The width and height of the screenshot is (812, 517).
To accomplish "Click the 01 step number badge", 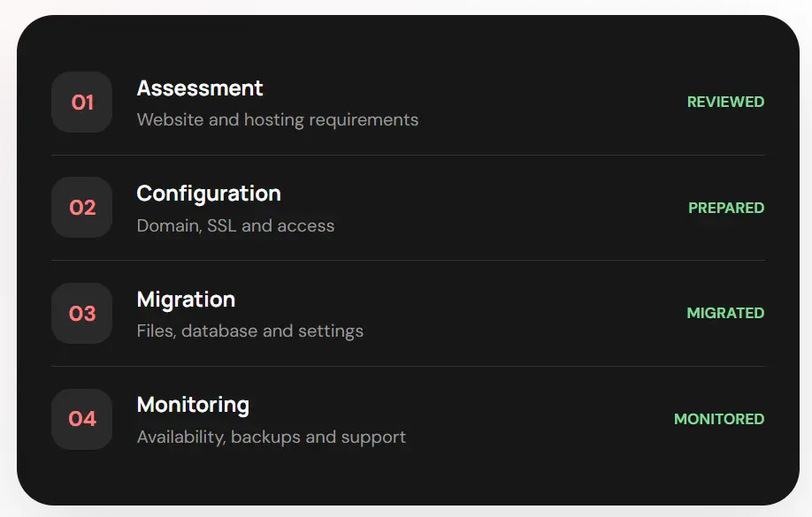I will click(x=82, y=102).
